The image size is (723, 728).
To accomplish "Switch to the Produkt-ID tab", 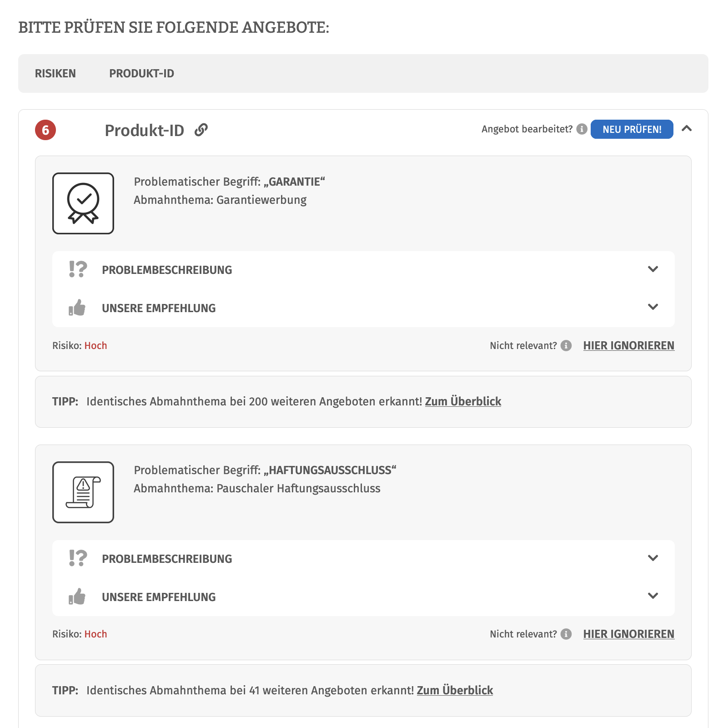I will 141,74.
